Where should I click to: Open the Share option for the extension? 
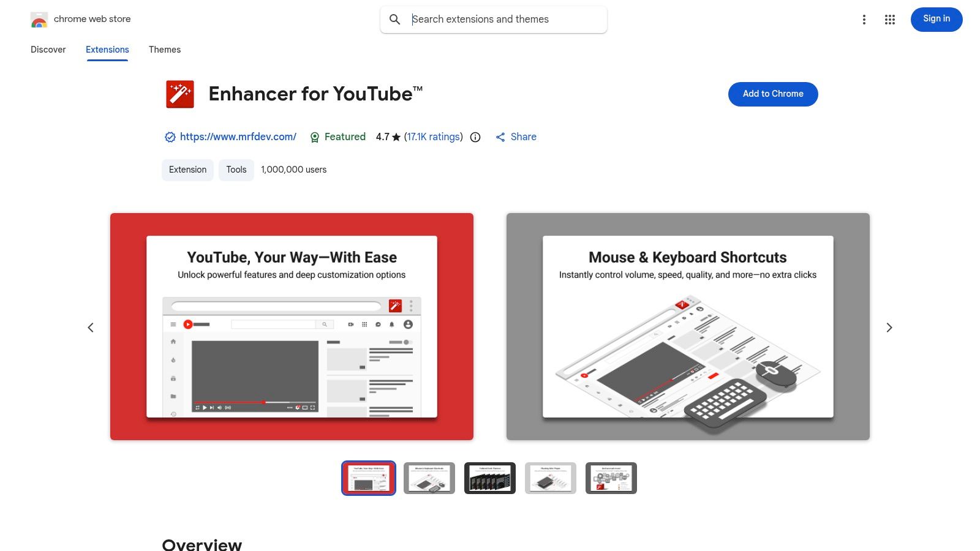pos(515,137)
